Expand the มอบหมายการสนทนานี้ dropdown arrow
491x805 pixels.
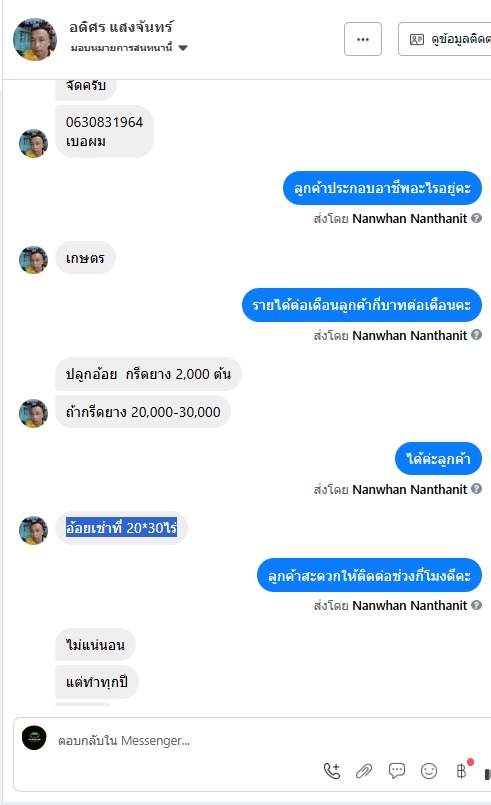click(183, 48)
